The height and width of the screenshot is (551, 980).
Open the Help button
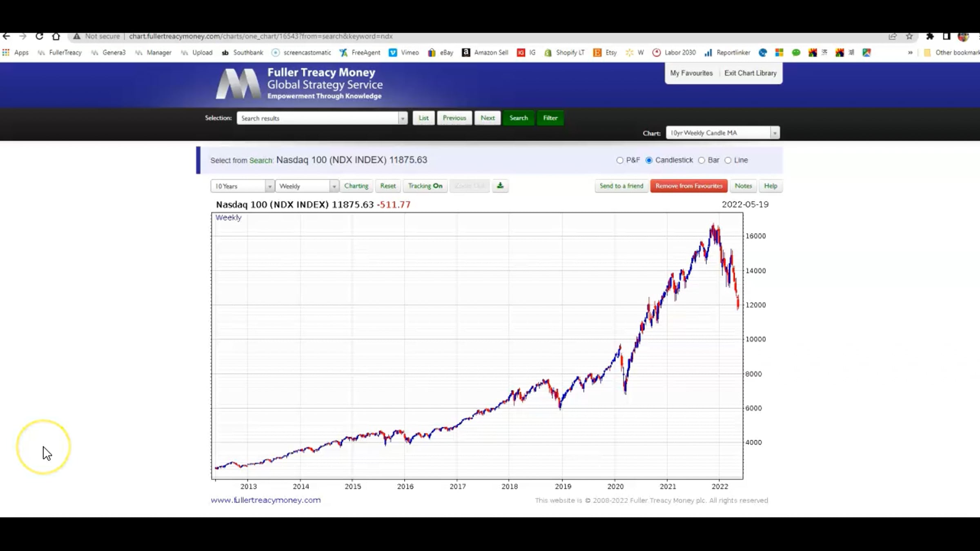771,186
